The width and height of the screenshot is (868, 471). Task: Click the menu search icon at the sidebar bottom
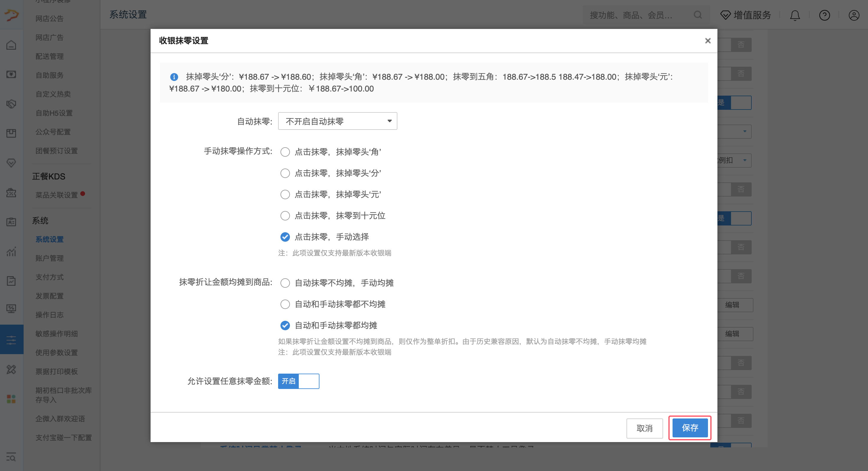(x=11, y=457)
